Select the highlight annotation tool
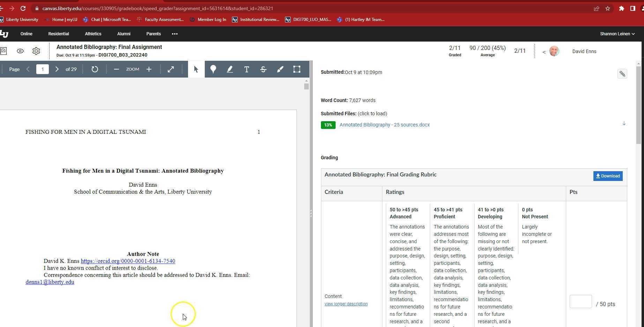 pos(230,69)
